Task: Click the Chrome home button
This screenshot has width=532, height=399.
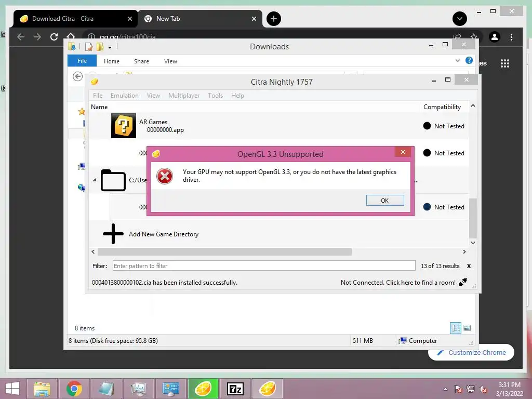Action: coord(70,35)
